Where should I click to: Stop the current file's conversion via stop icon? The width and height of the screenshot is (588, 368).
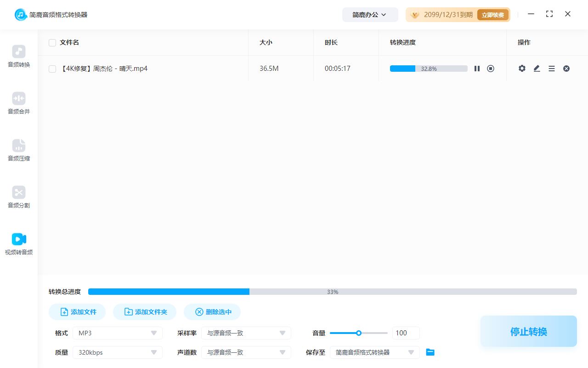[491, 68]
